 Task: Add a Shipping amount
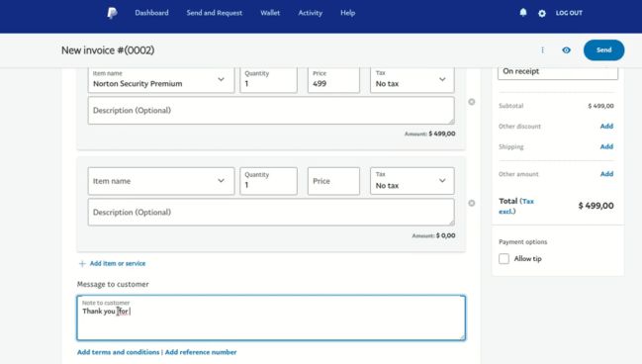coord(606,146)
